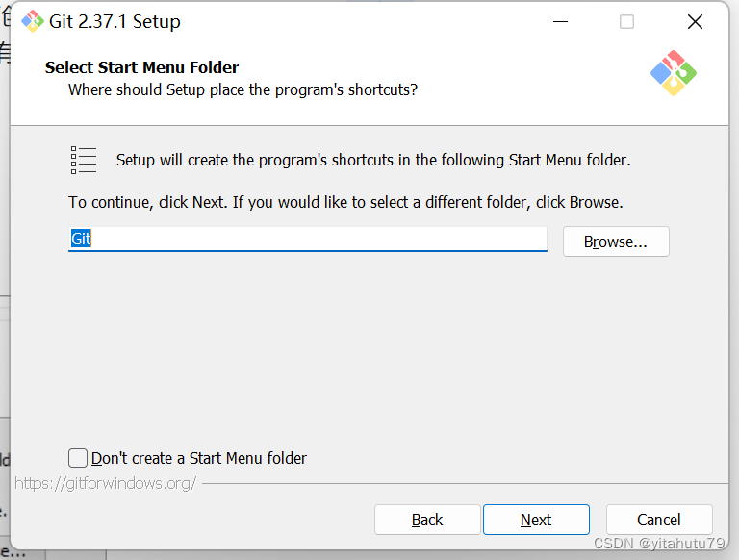
Task: Click the "To continue, click Next" instruction
Action: pyautogui.click(x=345, y=202)
